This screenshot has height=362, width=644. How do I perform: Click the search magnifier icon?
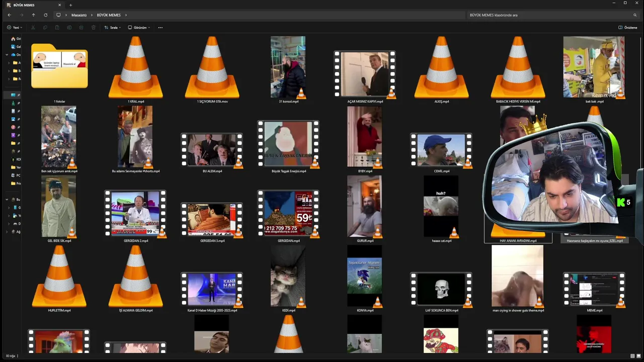[635, 15]
